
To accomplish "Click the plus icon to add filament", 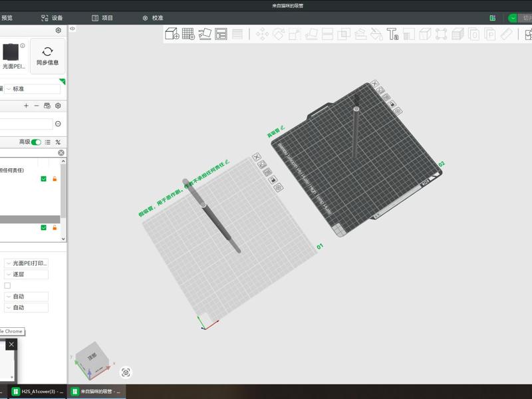I will point(26,106).
